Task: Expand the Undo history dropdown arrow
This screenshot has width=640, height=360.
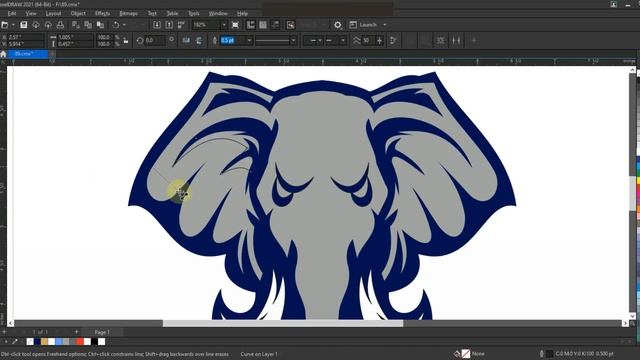Action: [x=124, y=25]
